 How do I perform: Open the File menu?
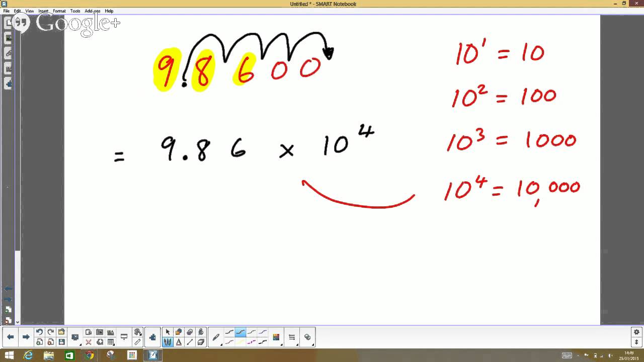click(x=6, y=11)
